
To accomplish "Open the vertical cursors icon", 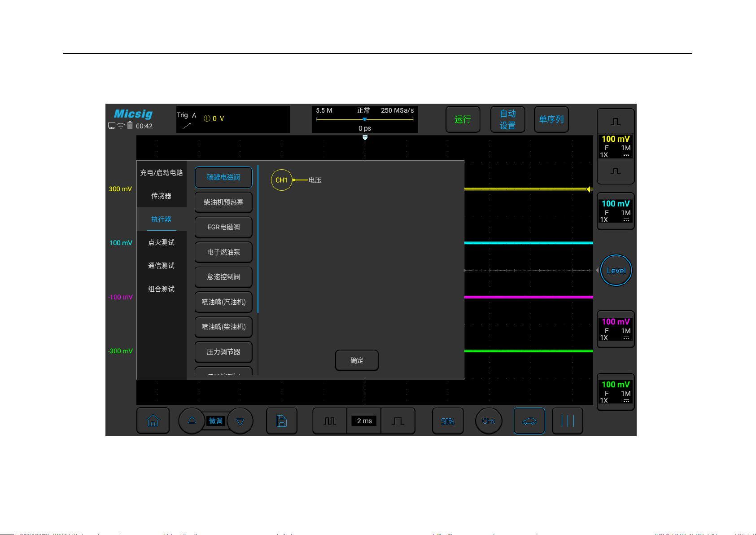I will point(568,421).
